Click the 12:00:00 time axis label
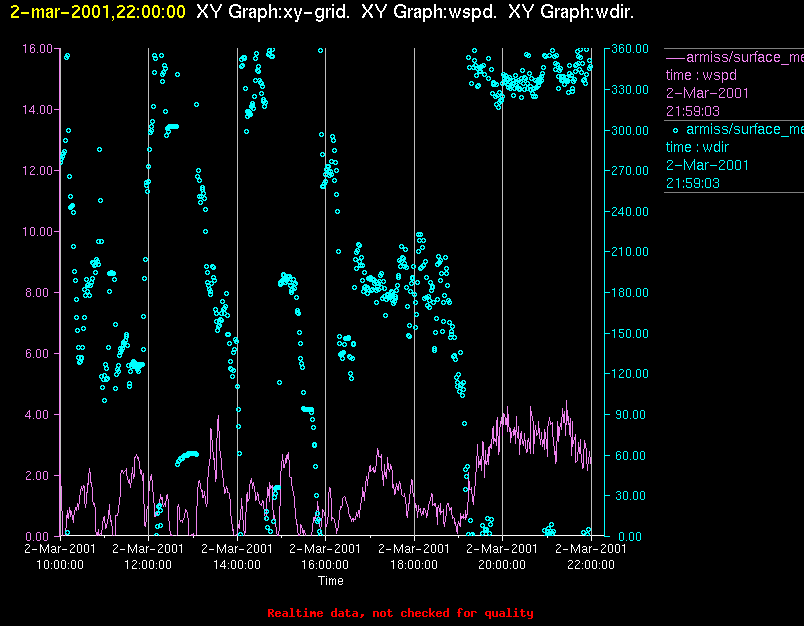 [x=148, y=565]
